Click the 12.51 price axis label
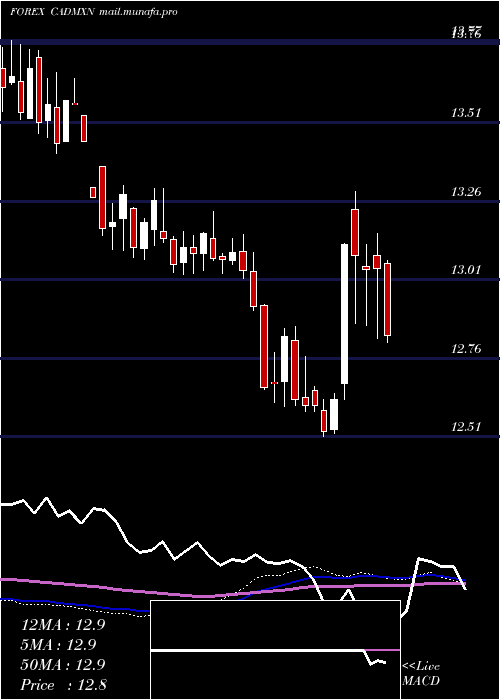The image size is (500, 700). click(466, 426)
